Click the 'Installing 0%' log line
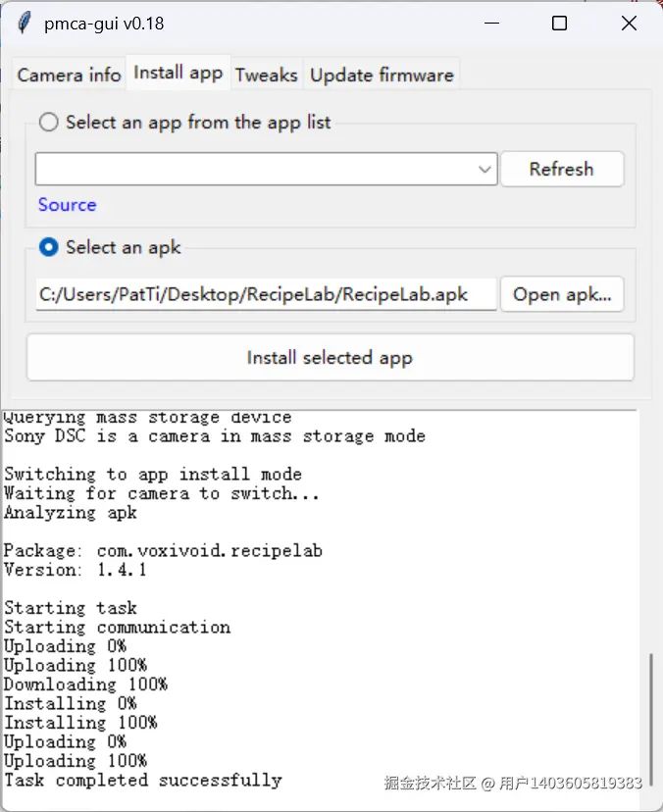 pos(71,703)
